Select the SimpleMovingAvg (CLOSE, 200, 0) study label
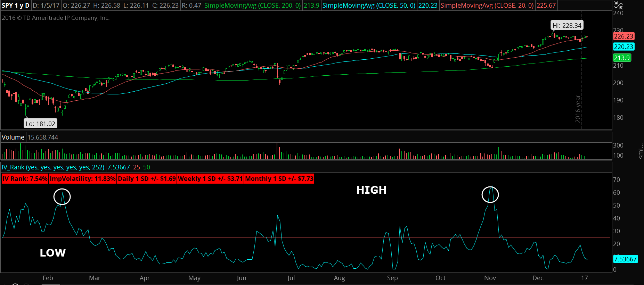Viewport: 644px width, 285px height. click(253, 6)
